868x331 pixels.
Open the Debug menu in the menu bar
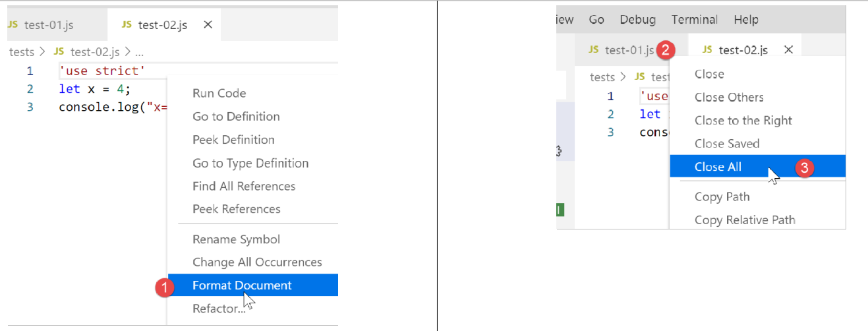point(637,20)
